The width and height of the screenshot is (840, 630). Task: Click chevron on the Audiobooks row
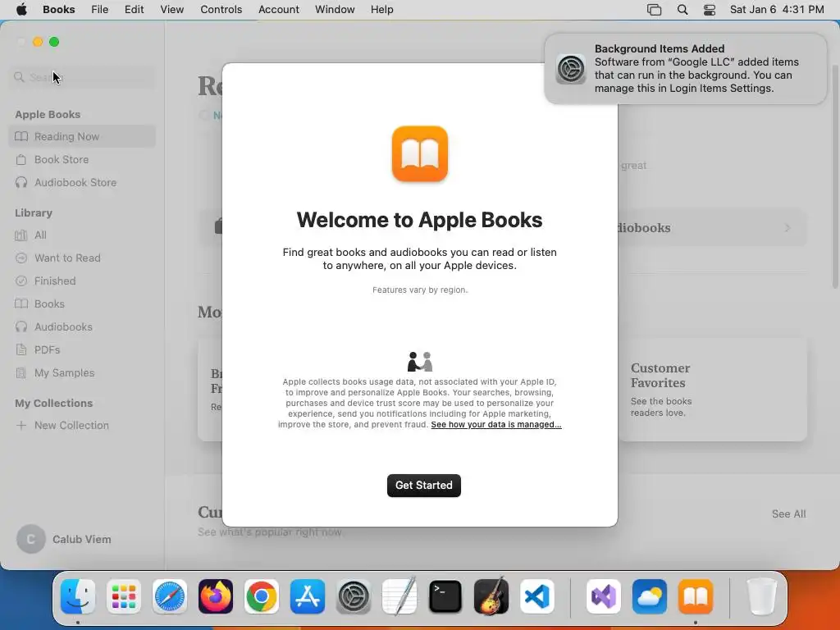787,228
